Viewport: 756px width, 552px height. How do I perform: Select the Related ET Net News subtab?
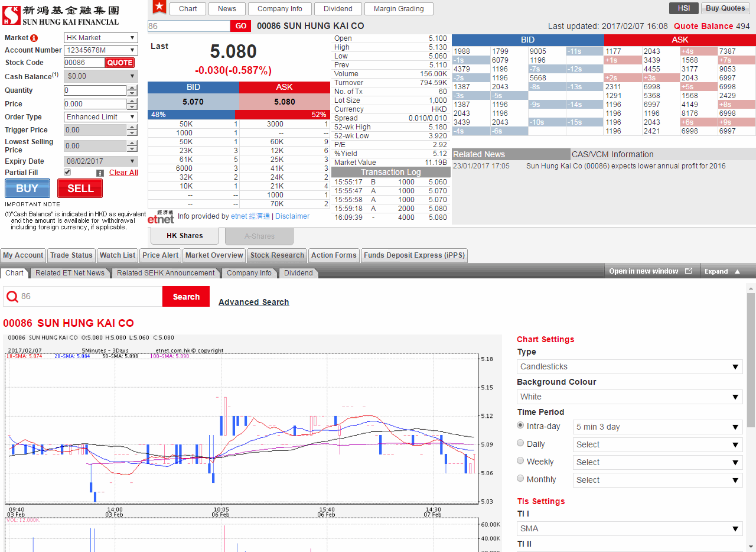click(70, 273)
